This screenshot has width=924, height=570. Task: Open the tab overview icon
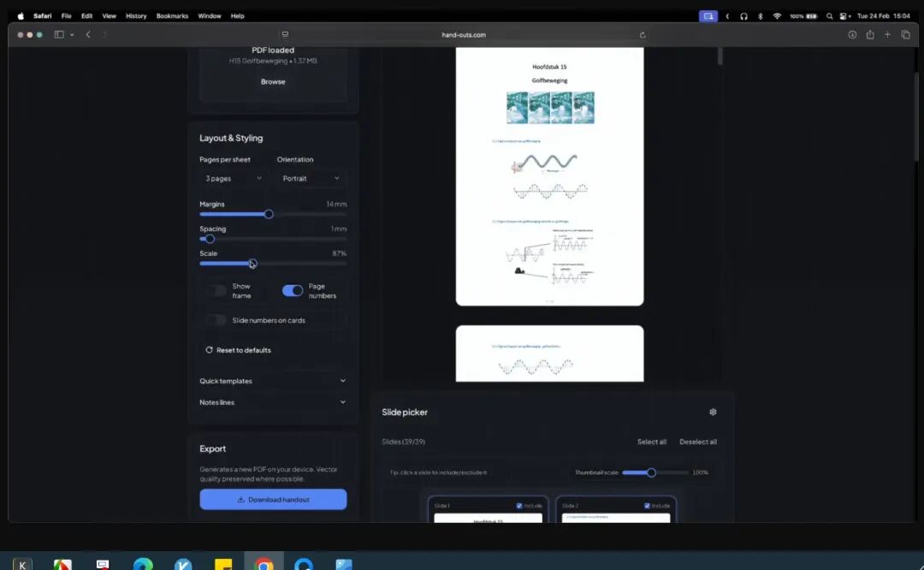pyautogui.click(x=906, y=35)
